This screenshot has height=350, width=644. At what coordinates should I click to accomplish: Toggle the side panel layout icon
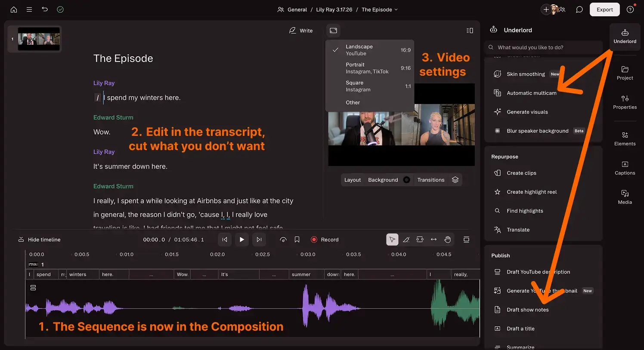(x=470, y=31)
